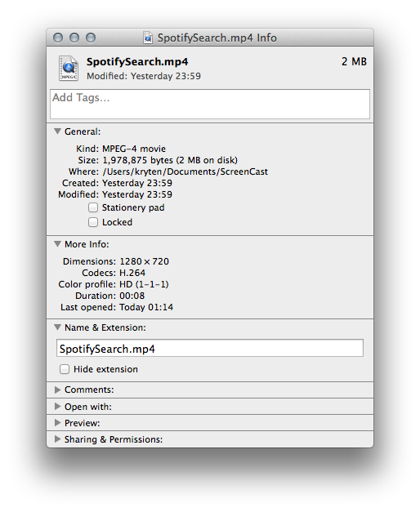Zoom the Info window
The width and height of the screenshot is (420, 512).
(x=91, y=38)
